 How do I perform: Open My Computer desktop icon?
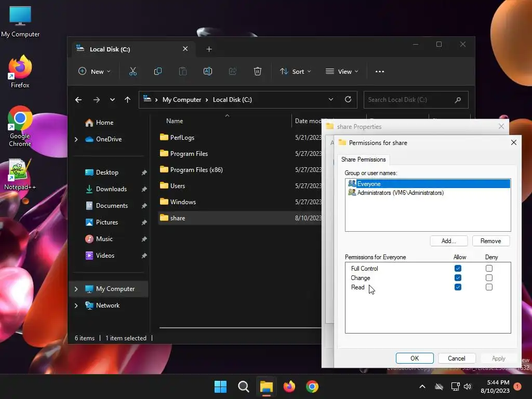pos(20,21)
